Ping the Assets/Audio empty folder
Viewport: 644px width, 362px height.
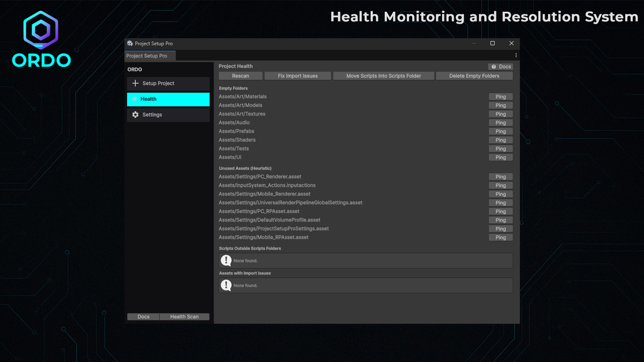tap(500, 122)
